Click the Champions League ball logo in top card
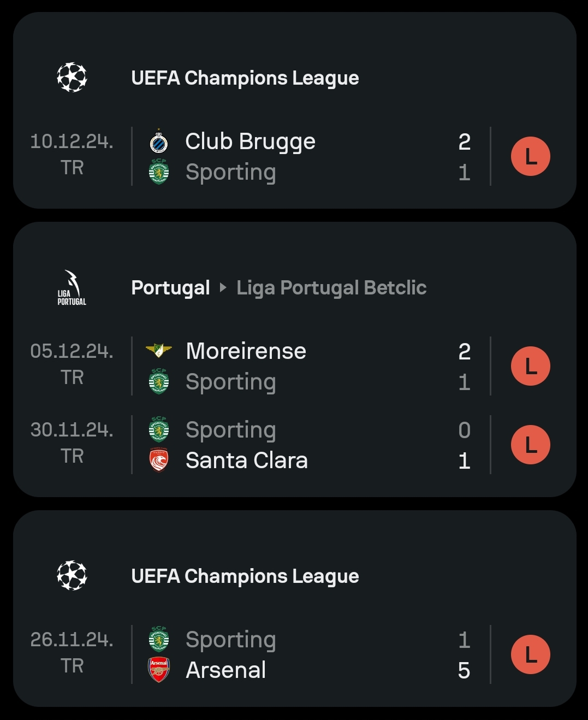 point(72,78)
